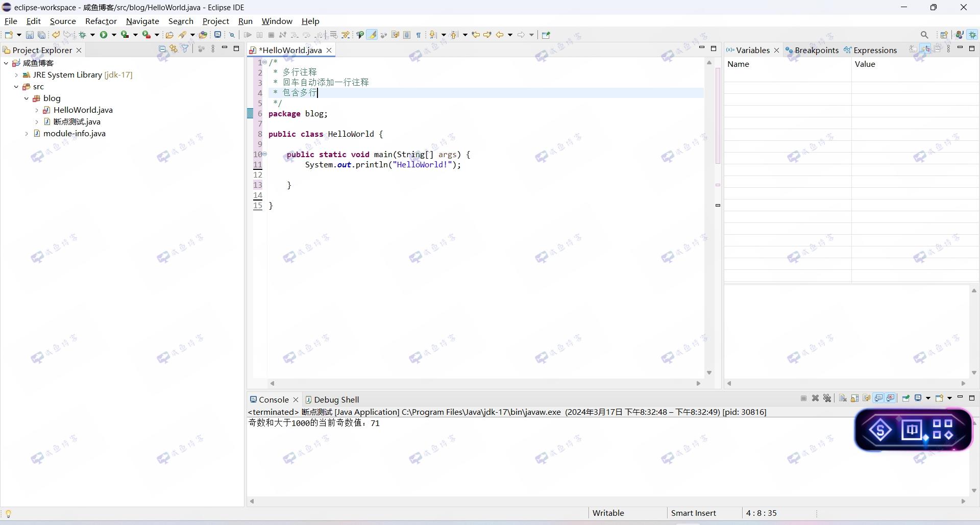980x525 pixels.
Task: Switch to the Breakpoints tab
Action: [x=812, y=50]
